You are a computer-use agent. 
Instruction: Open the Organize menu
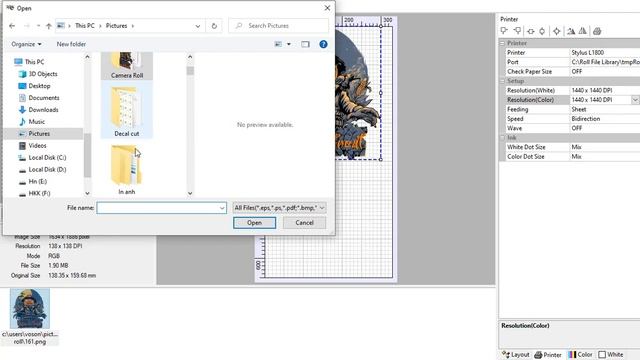coord(26,44)
